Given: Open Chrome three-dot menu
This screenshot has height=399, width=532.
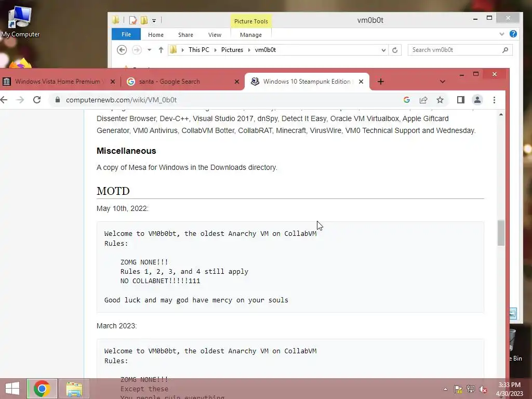Looking at the screenshot, I should 494,100.
